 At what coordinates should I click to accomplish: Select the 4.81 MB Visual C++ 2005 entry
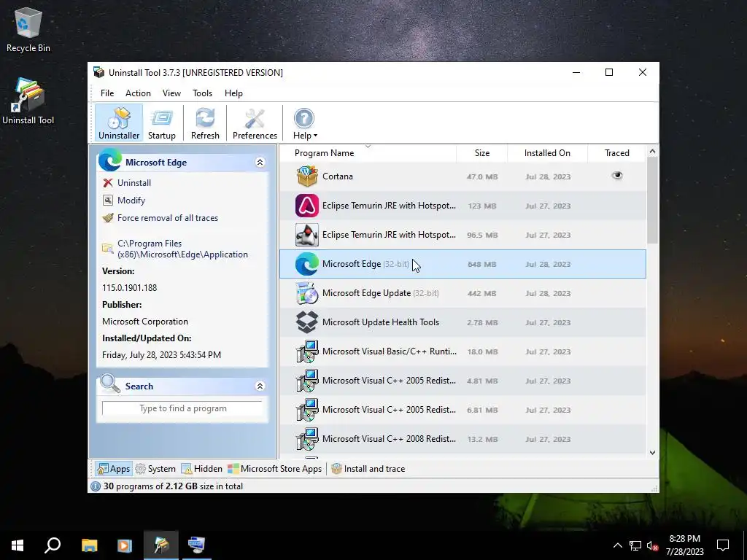coord(462,381)
